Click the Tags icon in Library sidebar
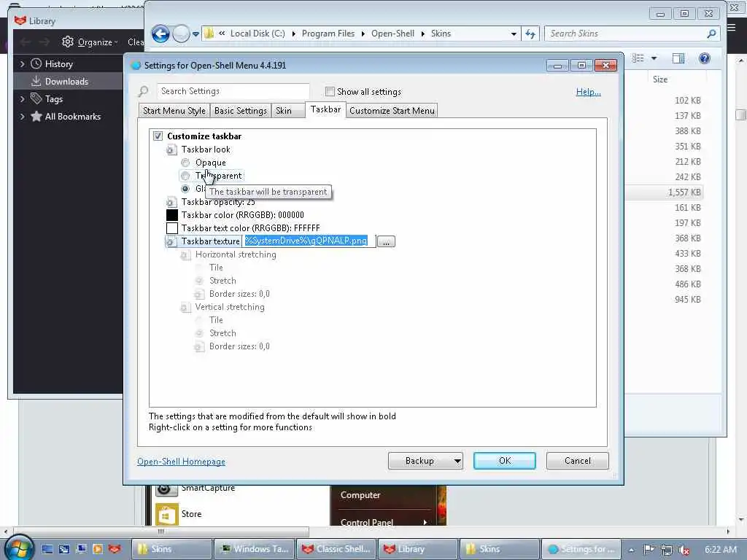This screenshot has width=747, height=560. (x=36, y=98)
